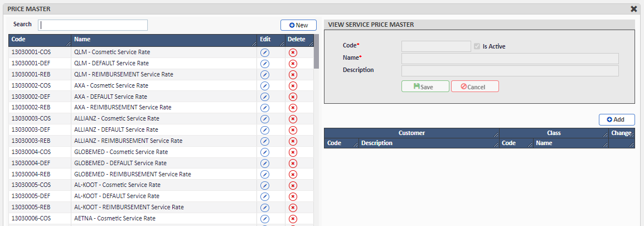Delete the 13030001-DEF price master
The image size is (644, 226).
coord(293,64)
